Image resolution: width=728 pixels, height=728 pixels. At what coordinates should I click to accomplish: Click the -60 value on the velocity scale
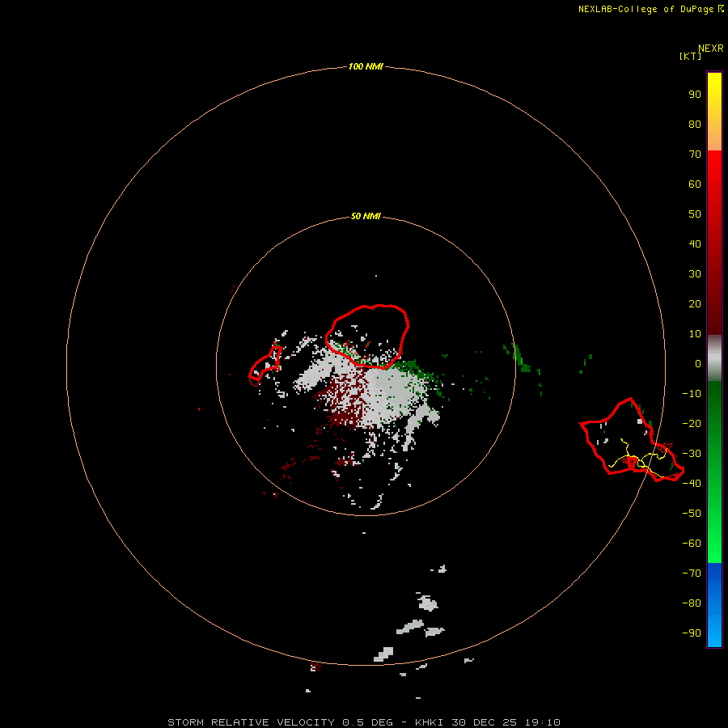pos(692,544)
